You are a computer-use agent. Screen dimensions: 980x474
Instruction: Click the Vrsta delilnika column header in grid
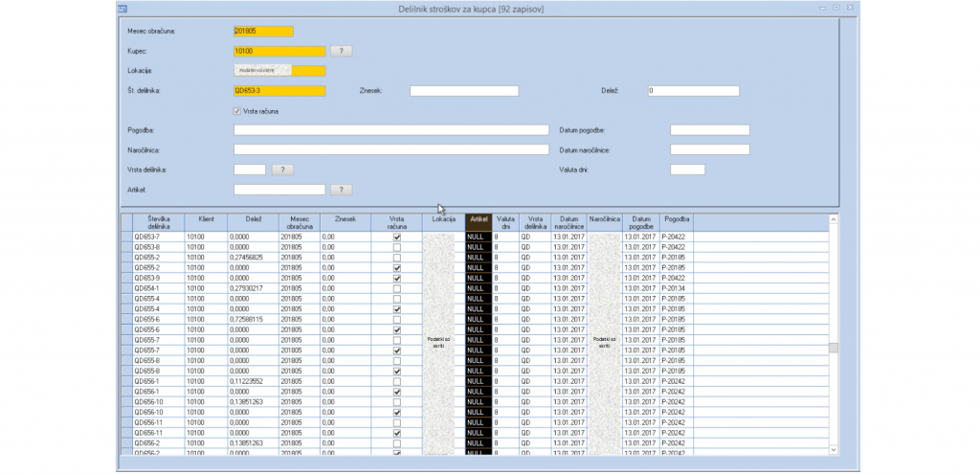pyautogui.click(x=534, y=222)
